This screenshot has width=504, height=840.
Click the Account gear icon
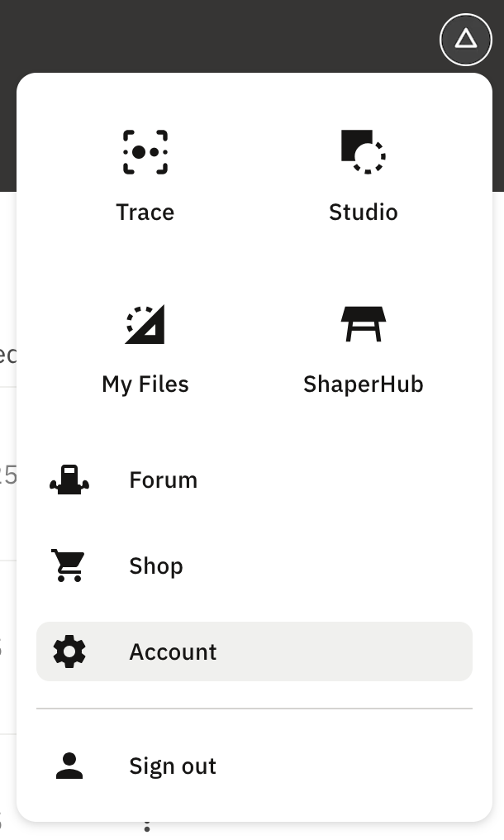[x=69, y=651]
